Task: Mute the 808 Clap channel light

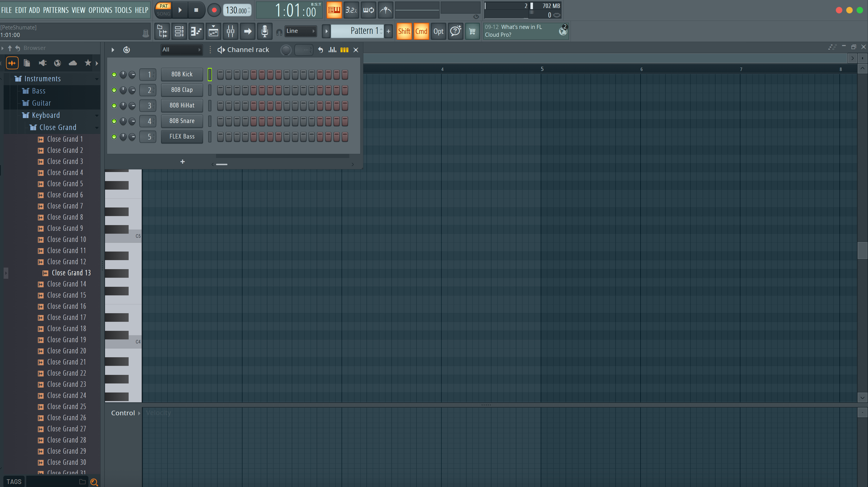Action: pos(114,90)
